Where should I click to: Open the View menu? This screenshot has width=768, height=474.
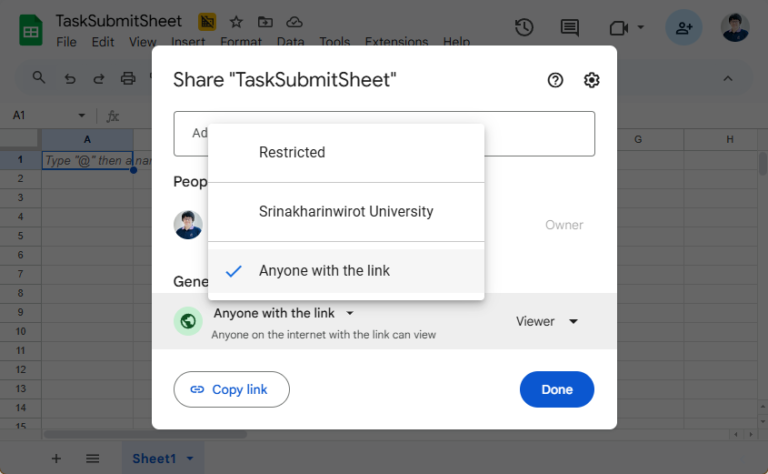pyautogui.click(x=143, y=42)
